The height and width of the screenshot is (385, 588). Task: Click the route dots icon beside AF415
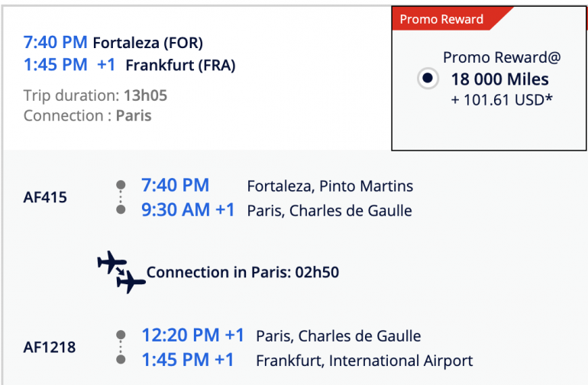pyautogui.click(x=120, y=197)
